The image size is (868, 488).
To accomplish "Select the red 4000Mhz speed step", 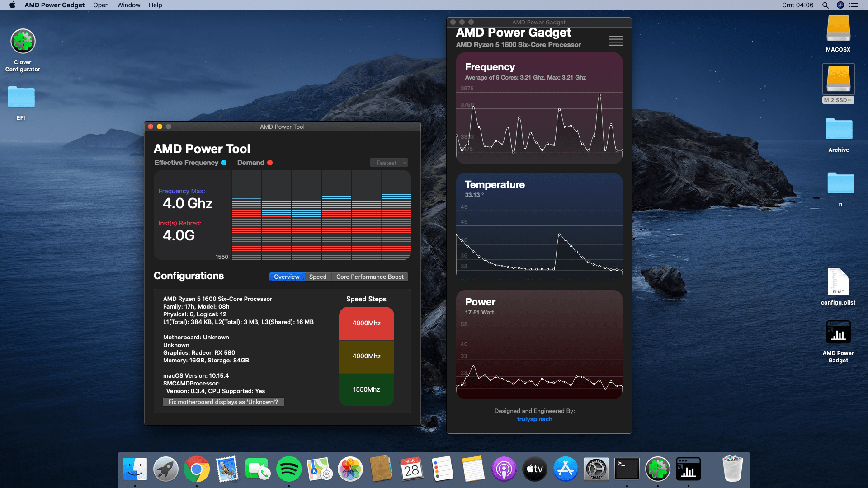I will (x=366, y=323).
